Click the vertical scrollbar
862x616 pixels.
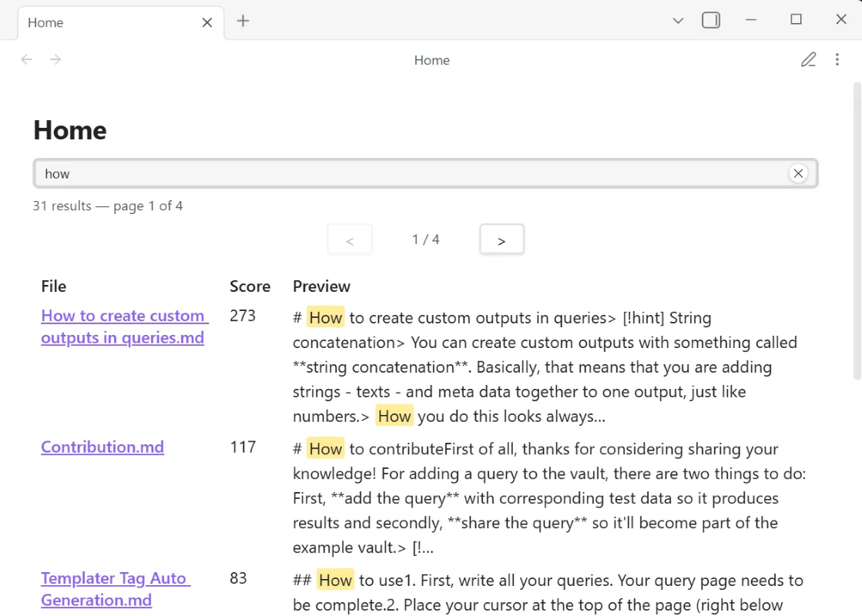[857, 231]
